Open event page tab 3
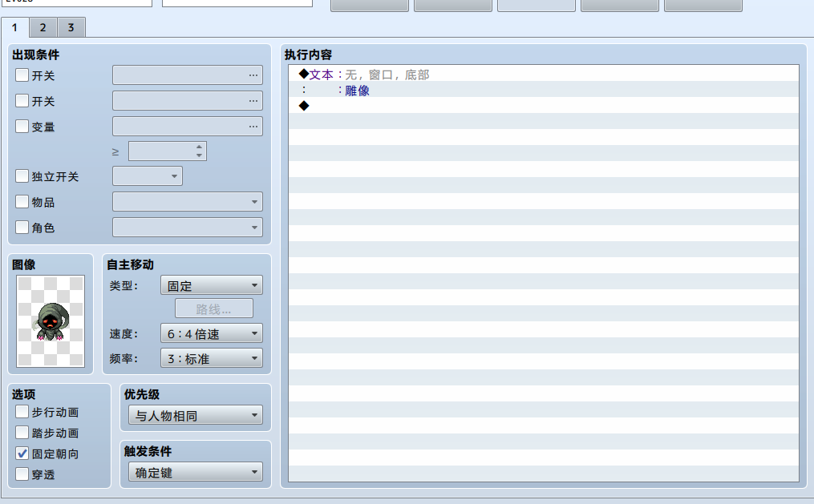This screenshot has width=814, height=504. pyautogui.click(x=71, y=27)
